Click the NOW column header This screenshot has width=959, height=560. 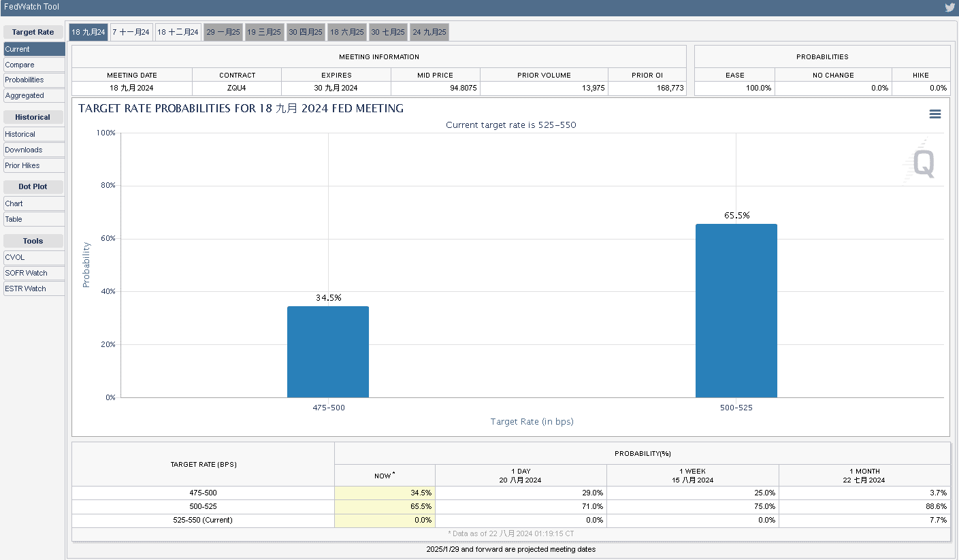click(x=385, y=476)
